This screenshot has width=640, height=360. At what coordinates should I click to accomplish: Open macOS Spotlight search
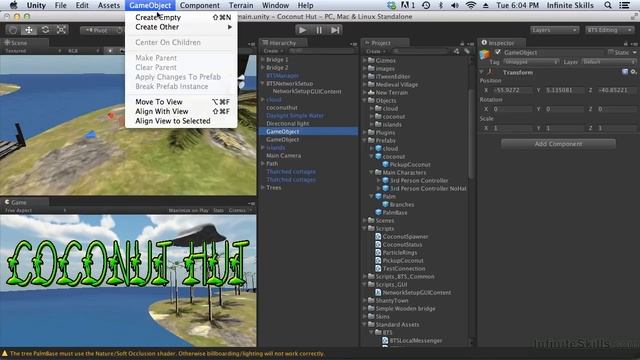[x=608, y=5]
